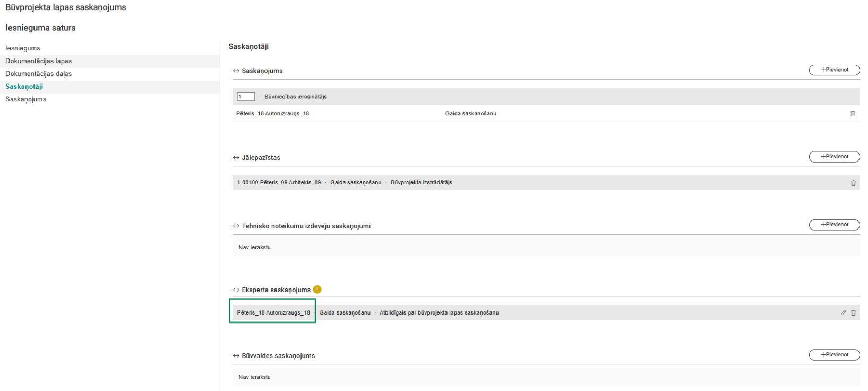The image size is (868, 391).
Task: Add a new entry to Saskaņojums section
Action: click(x=834, y=70)
